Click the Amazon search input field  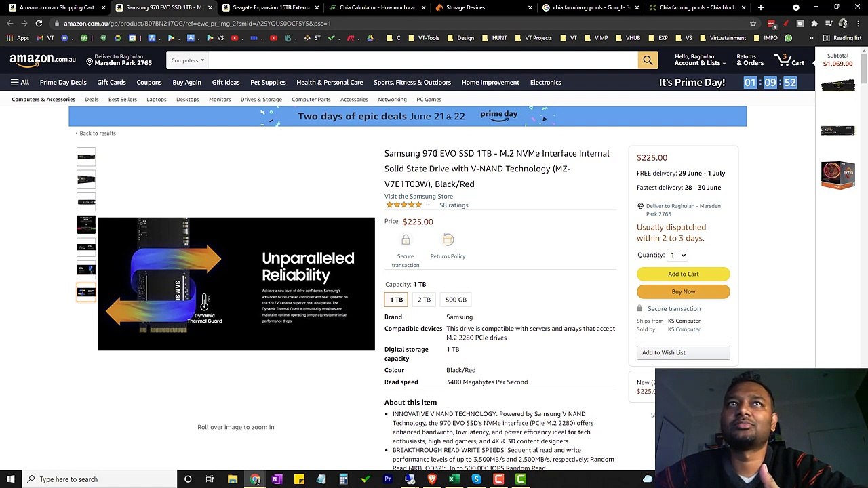coord(423,60)
